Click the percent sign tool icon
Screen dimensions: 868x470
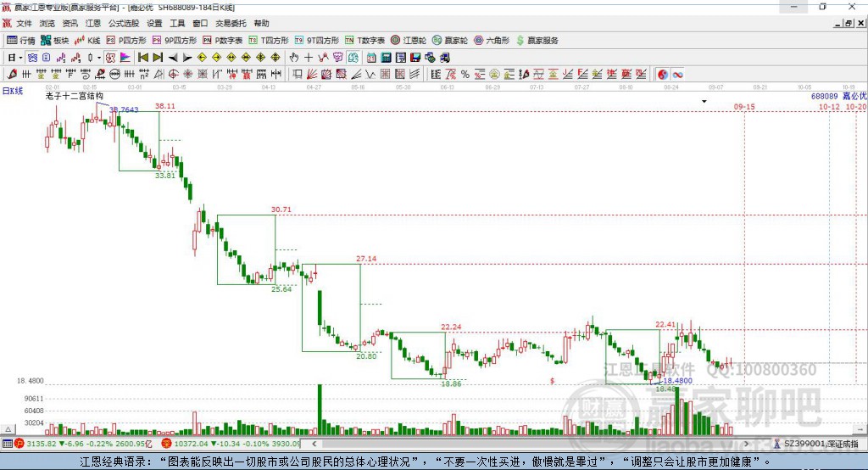pyautogui.click(x=465, y=75)
